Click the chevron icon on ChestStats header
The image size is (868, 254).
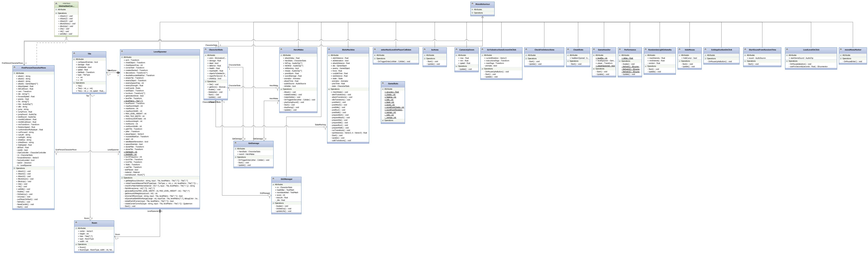[568, 50]
